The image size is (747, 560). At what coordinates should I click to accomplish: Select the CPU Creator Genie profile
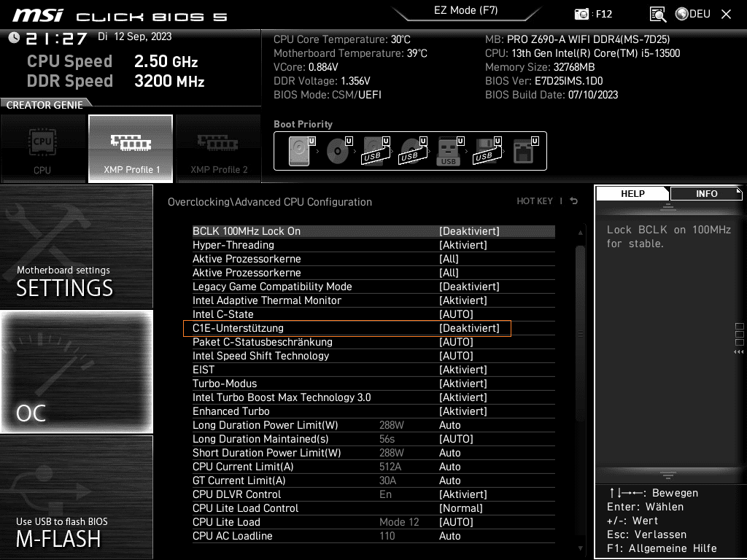point(43,149)
